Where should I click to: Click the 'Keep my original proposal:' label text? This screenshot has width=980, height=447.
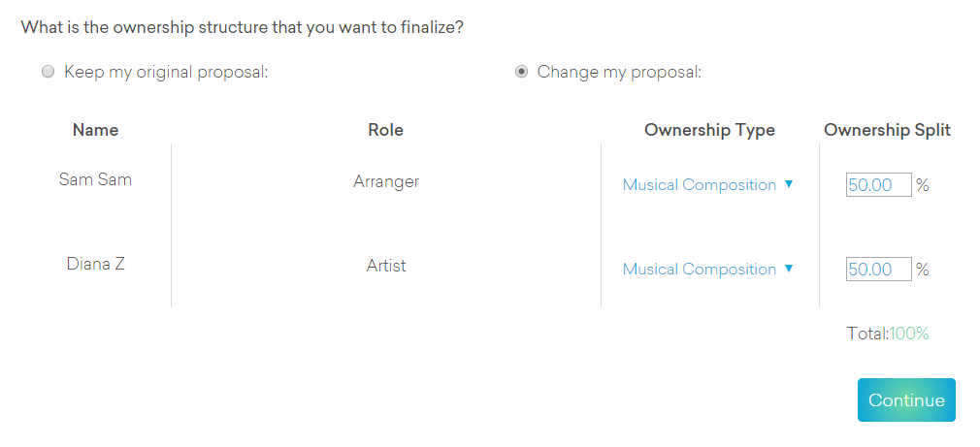point(165,72)
